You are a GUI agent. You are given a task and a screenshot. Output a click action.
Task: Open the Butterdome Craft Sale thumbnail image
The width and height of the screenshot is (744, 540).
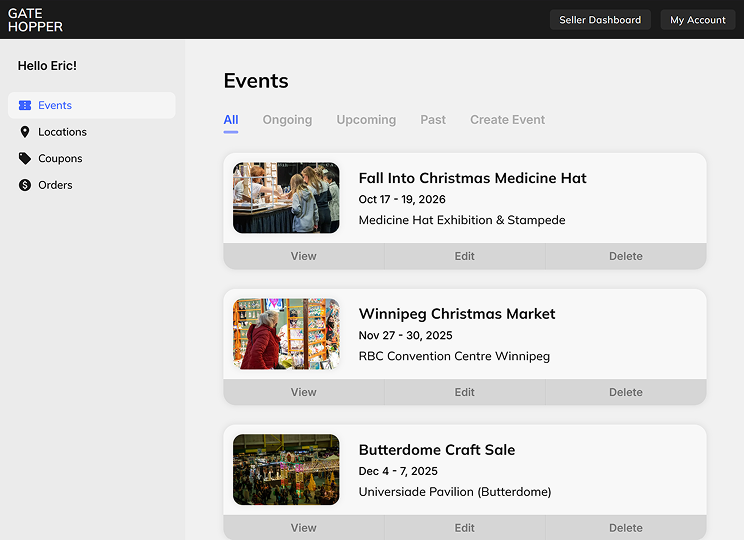pos(286,470)
